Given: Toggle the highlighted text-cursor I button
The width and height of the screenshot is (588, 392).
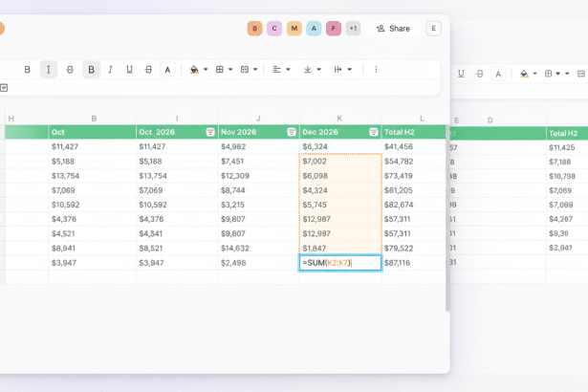Looking at the screenshot, I should pos(49,70).
